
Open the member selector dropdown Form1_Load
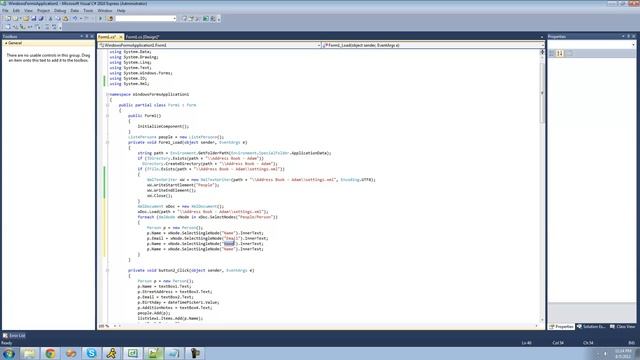[x=433, y=45]
